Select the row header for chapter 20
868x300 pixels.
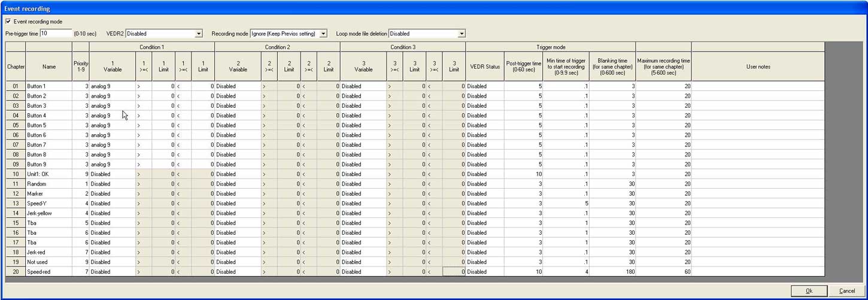16,272
